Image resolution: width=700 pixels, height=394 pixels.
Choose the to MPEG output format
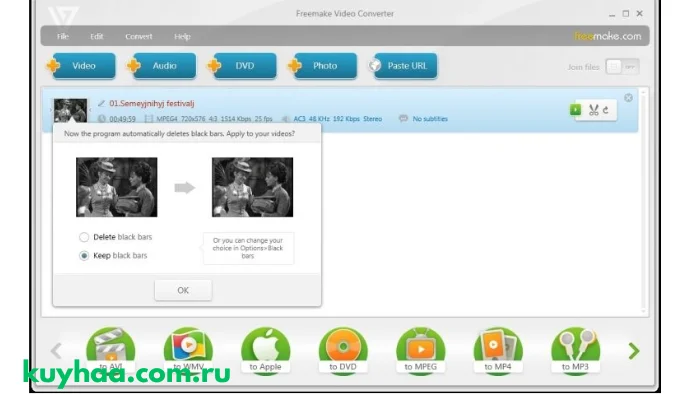click(421, 351)
